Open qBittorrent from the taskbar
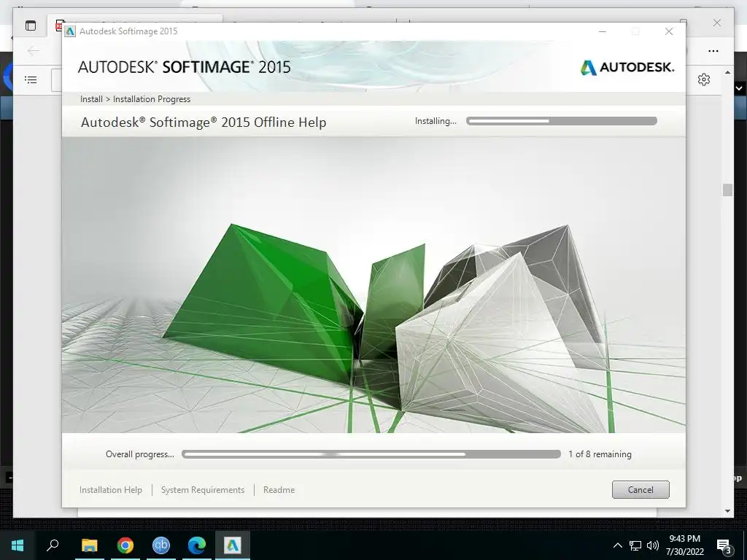 pyautogui.click(x=160, y=545)
